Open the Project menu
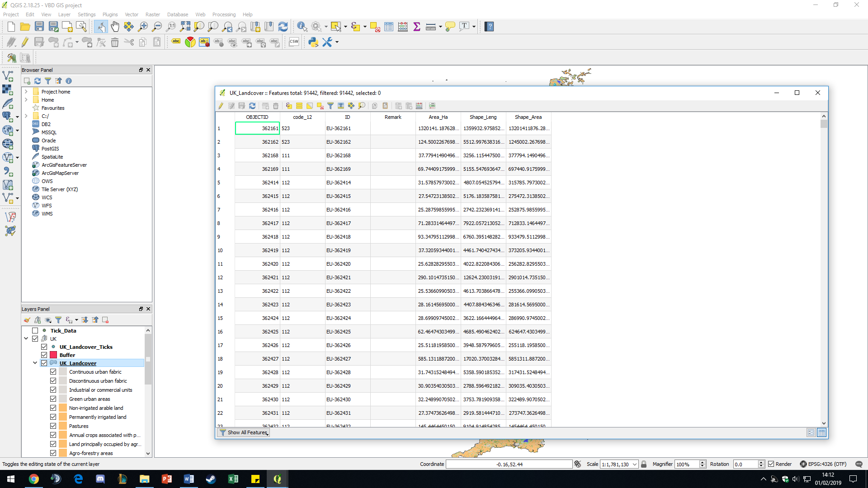Image resolution: width=868 pixels, height=488 pixels. pyautogui.click(x=11, y=14)
